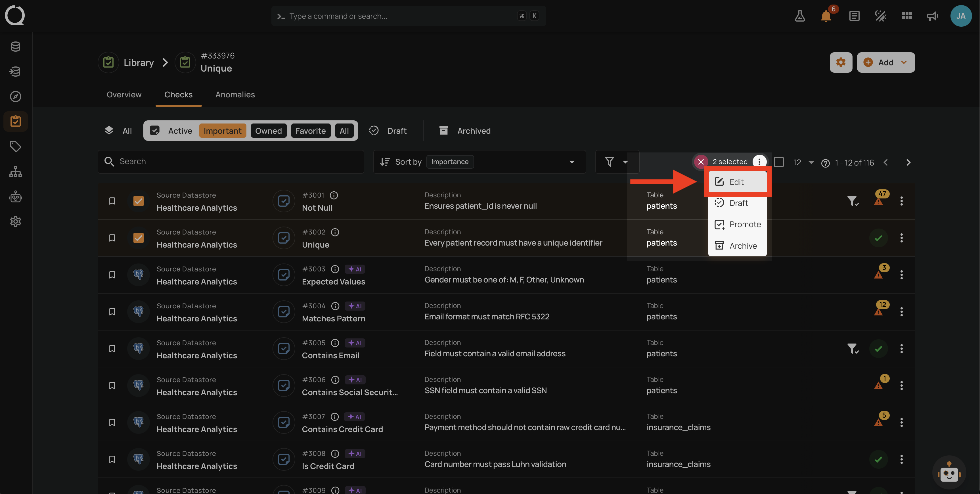This screenshot has width=980, height=494.
Task: Select the All chip in Active group
Action: pos(344,131)
